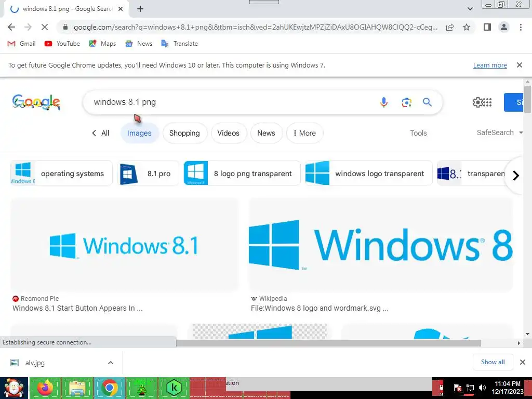Open File Explorer from the taskbar
Viewport: 532px width, 399px height.
[x=77, y=388]
